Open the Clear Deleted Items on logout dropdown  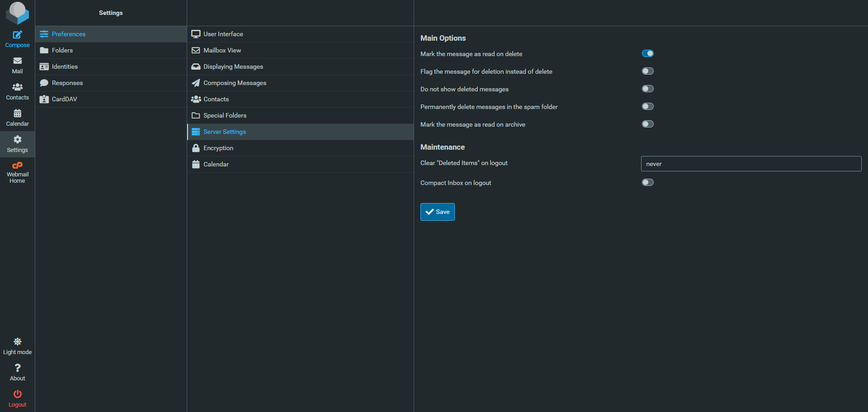[x=750, y=164]
